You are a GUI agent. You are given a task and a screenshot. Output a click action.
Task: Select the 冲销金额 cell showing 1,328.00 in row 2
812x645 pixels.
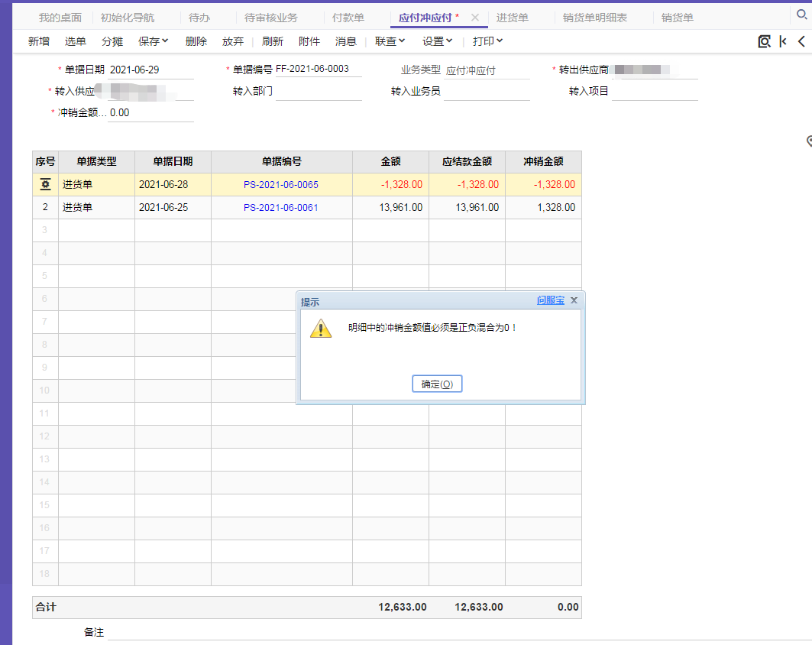543,207
